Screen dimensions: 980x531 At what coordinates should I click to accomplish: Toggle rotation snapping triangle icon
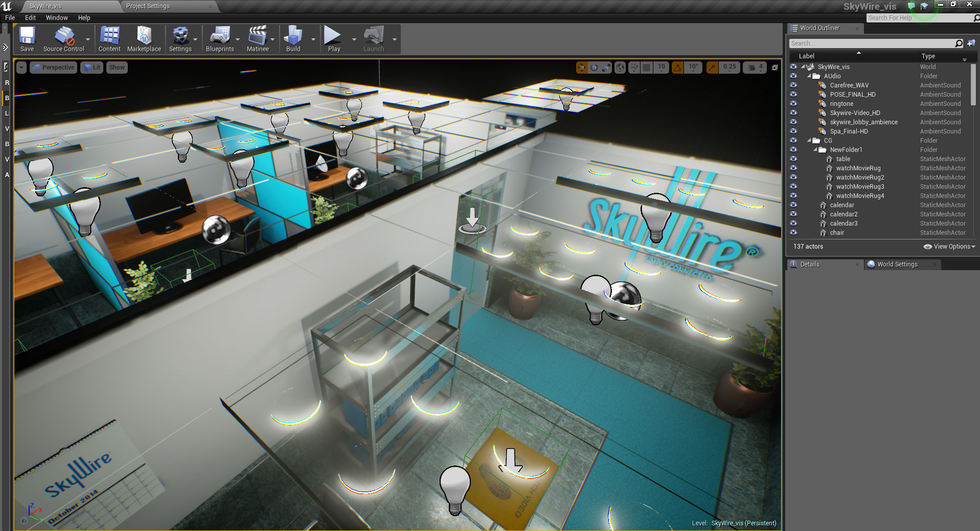pos(677,68)
